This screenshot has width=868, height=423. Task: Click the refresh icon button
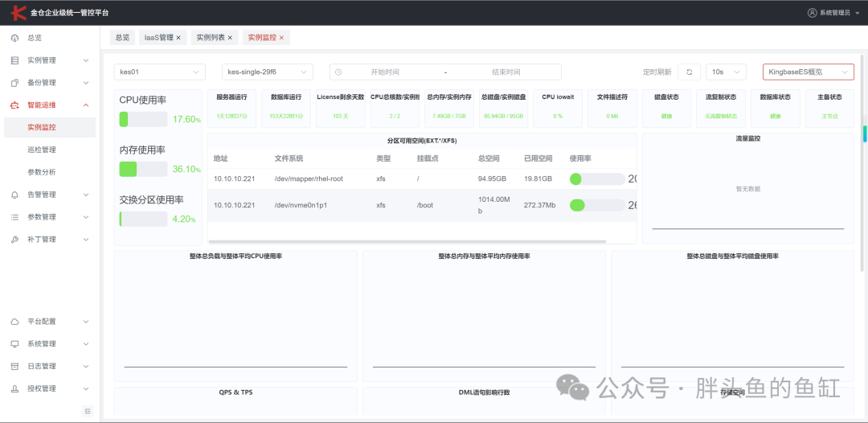690,72
